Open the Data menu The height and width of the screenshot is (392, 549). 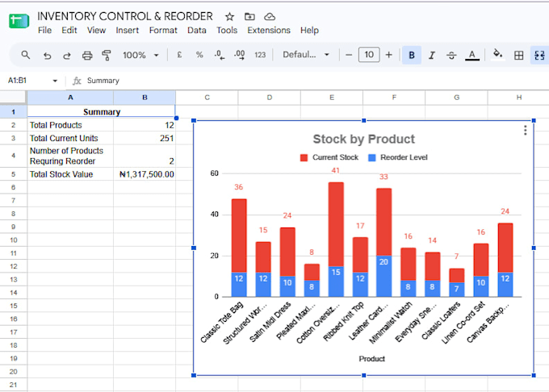tap(197, 31)
